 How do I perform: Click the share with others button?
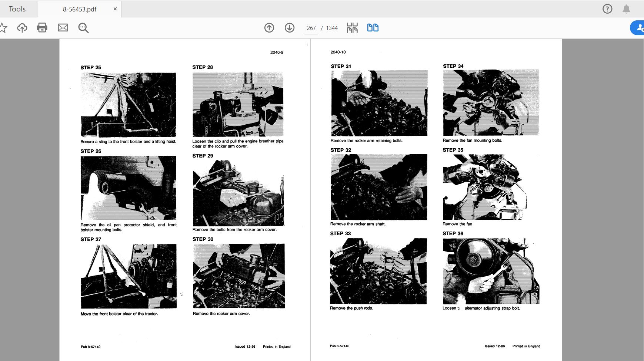click(x=637, y=28)
